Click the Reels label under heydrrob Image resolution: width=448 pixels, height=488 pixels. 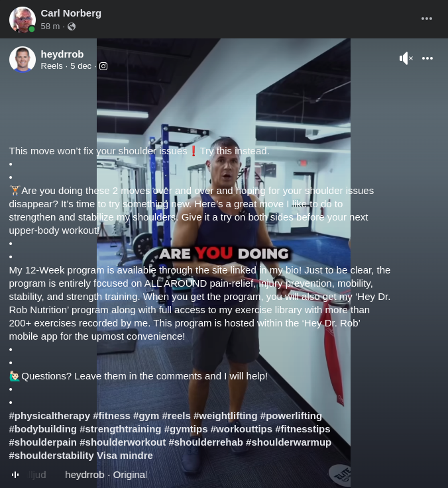tap(52, 66)
